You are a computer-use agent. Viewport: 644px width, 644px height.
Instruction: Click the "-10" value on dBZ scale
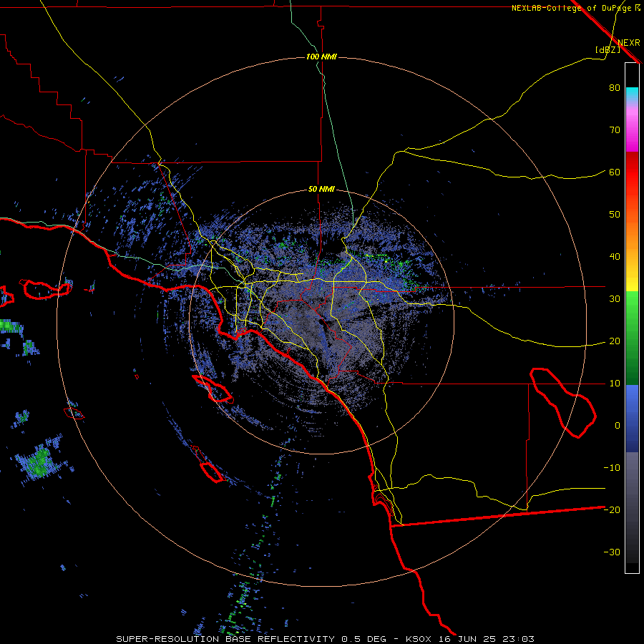tap(612, 468)
